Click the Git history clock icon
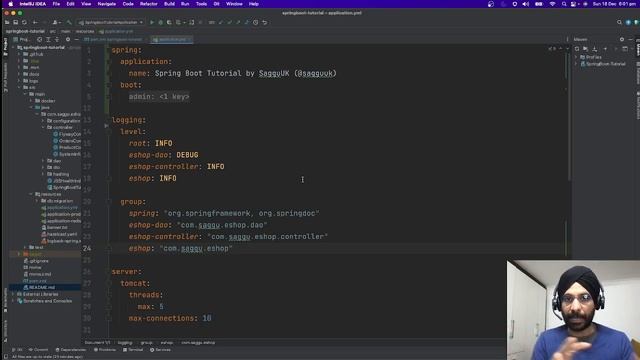 point(256,22)
